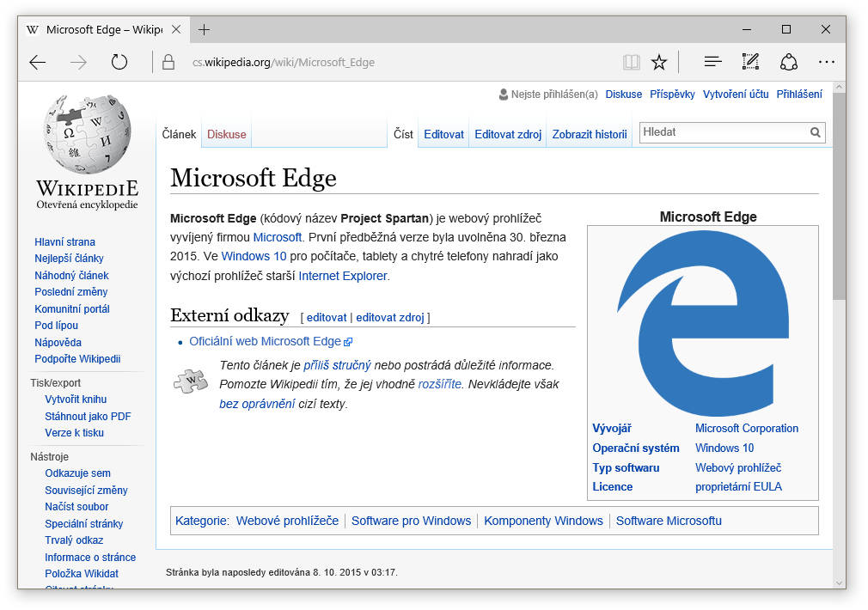Go back using the browser back arrow
The image size is (868, 610).
pyautogui.click(x=38, y=62)
